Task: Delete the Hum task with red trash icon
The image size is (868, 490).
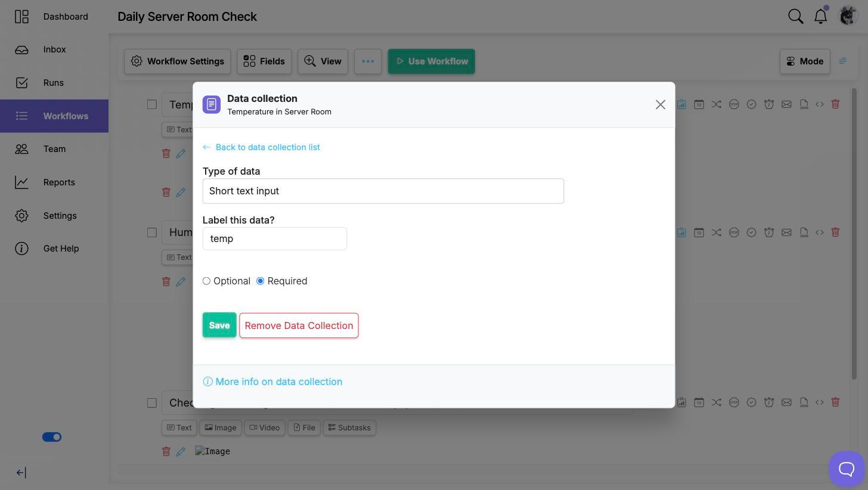Action: click(x=835, y=232)
